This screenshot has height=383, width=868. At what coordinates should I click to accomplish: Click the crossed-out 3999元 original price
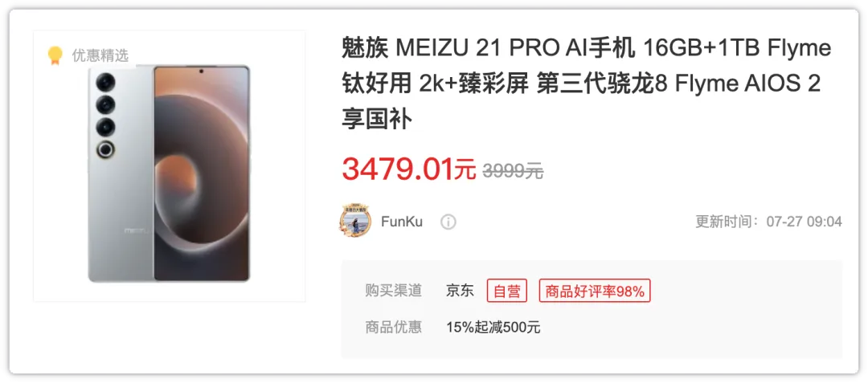pos(513,171)
